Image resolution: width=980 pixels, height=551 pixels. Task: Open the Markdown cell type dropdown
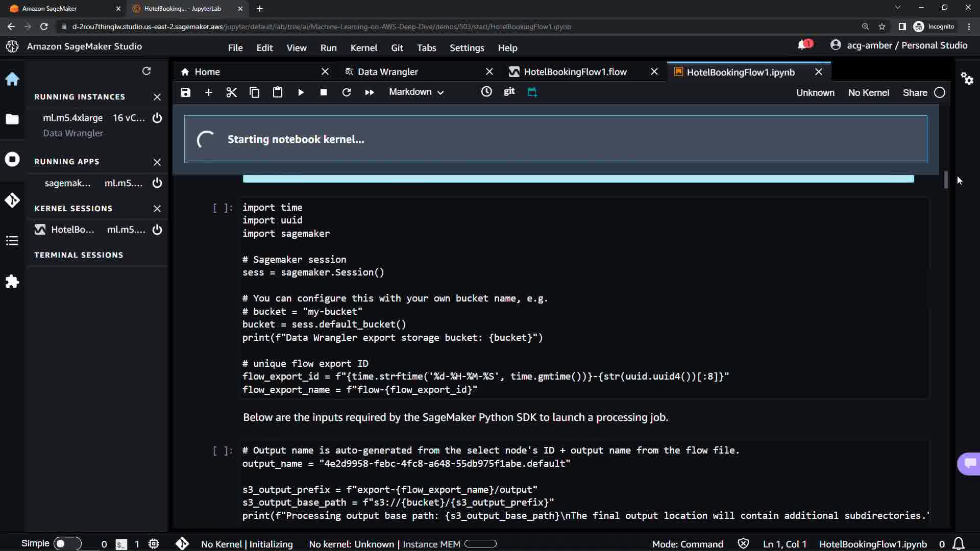416,92
